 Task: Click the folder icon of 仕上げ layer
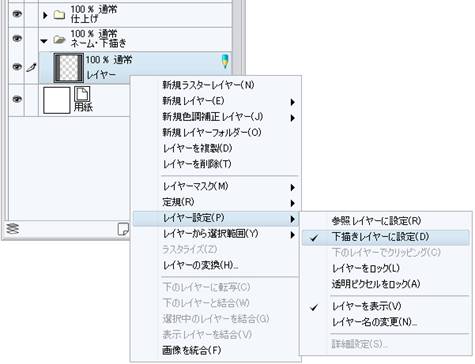coord(59,14)
